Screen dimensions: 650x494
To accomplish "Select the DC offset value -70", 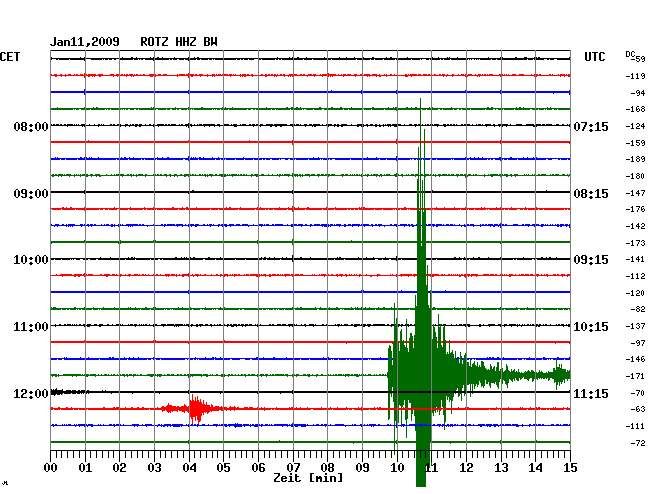I will (638, 393).
